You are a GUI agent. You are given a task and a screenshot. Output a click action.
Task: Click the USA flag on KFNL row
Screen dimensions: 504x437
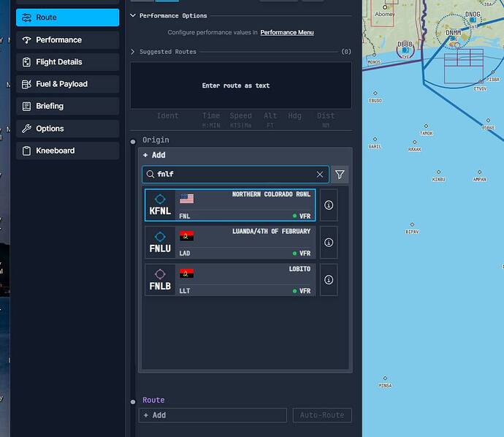coord(187,199)
